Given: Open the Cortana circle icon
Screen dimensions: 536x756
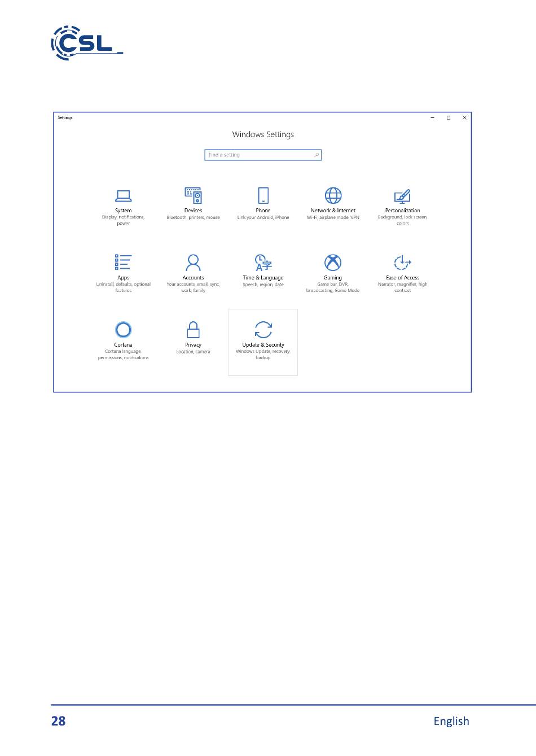Looking at the screenshot, I should (x=123, y=329).
